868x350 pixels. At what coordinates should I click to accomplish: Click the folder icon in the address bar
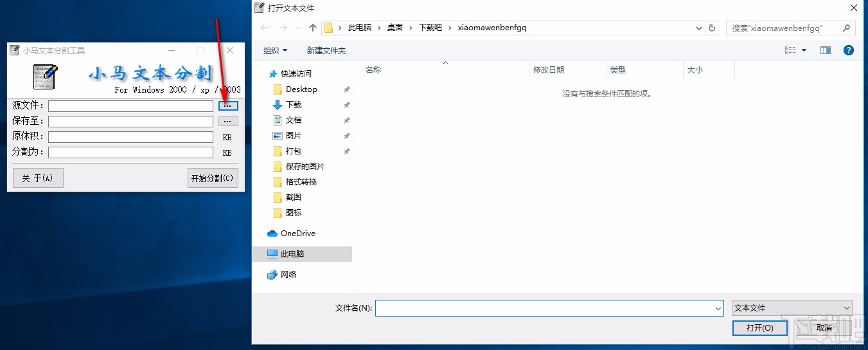[x=329, y=28]
